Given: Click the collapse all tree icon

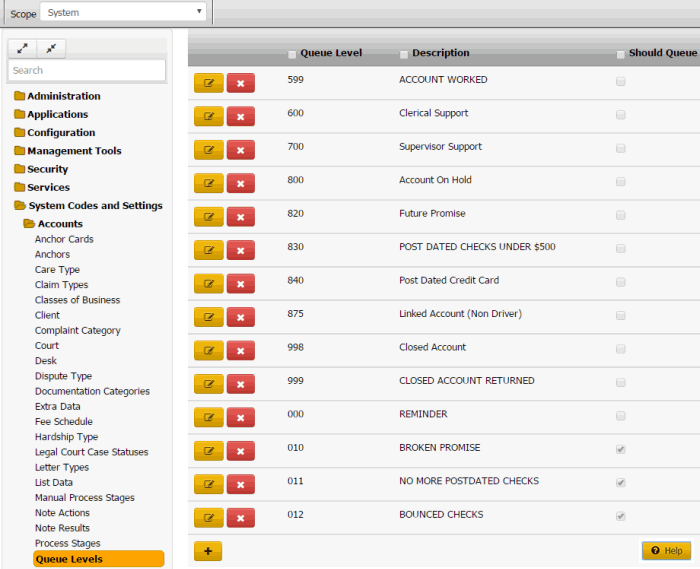Looking at the screenshot, I should pyautogui.click(x=51, y=48).
